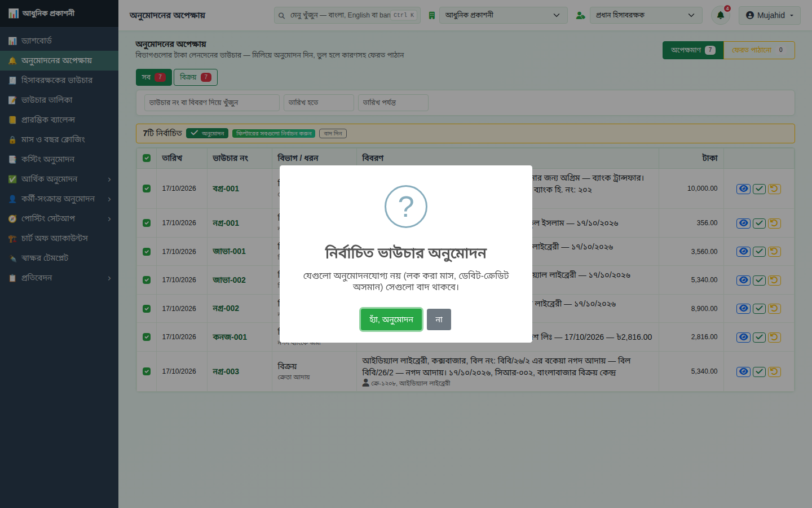
Task: Select ফেরত পাঠানো 0 tab
Action: click(759, 50)
